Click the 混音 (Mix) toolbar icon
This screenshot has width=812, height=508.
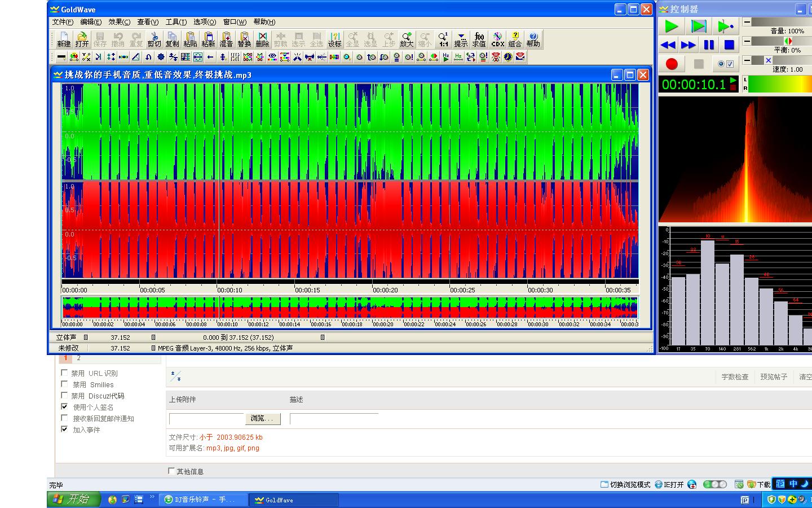pyautogui.click(x=226, y=40)
